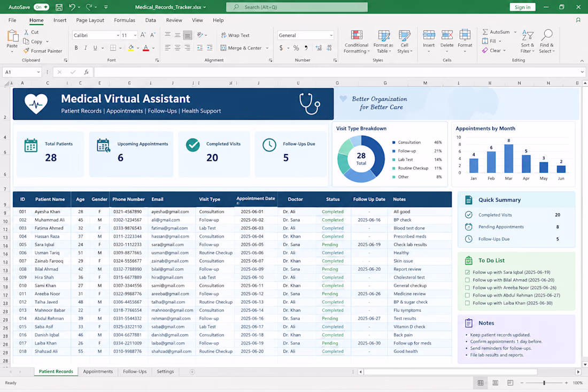The image size is (588, 392).
Task: Open Sort & Filter options
Action: (527, 41)
